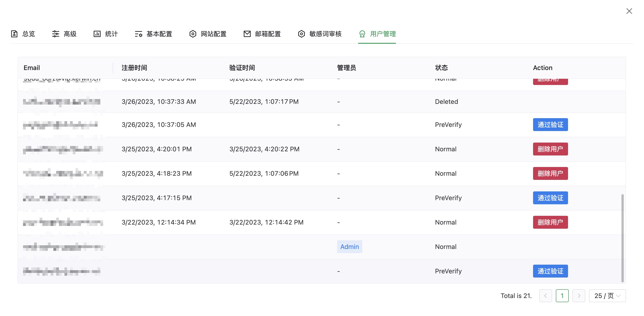Click 删除用户 for the 4:20:01 PM user

tap(550, 149)
